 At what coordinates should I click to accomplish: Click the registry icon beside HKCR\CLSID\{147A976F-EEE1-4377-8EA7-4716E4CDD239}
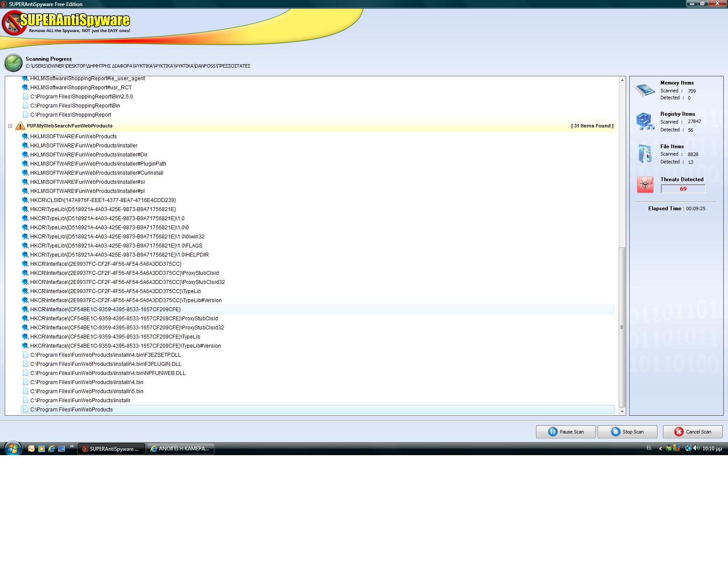coord(25,200)
